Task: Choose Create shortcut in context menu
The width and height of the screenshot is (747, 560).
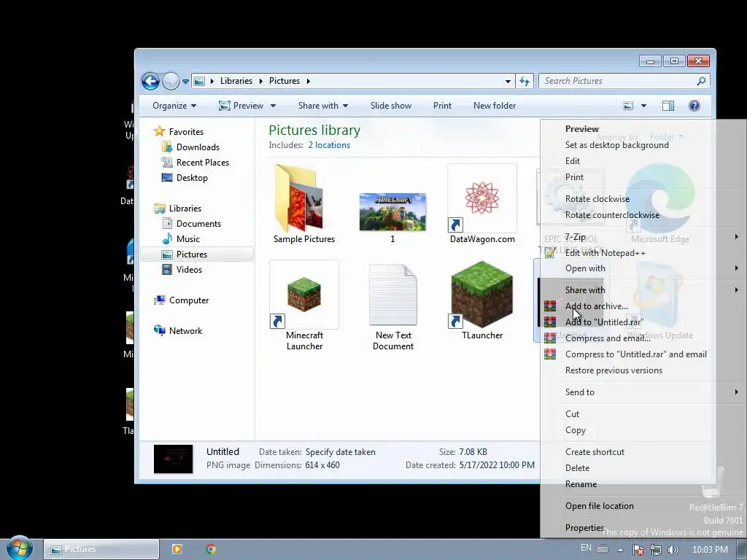Action: 595,452
